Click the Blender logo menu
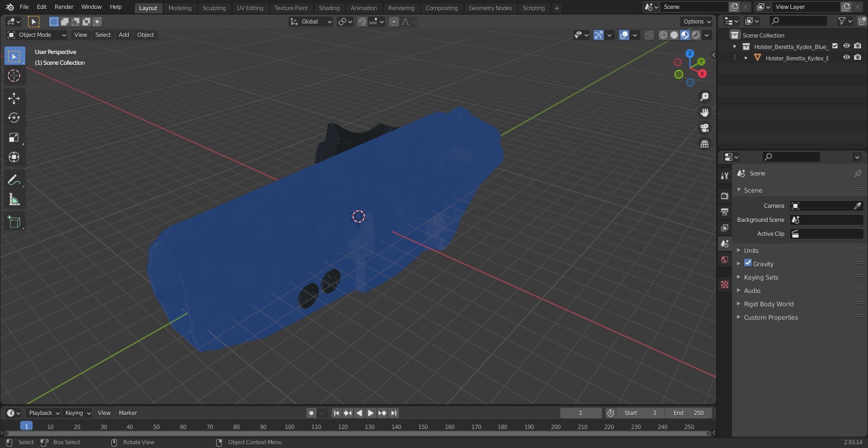 [x=10, y=7]
